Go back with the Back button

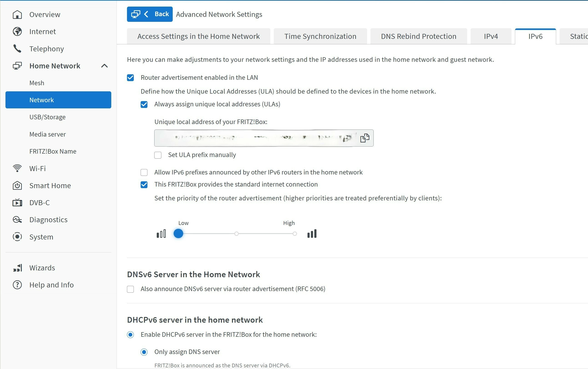[150, 14]
